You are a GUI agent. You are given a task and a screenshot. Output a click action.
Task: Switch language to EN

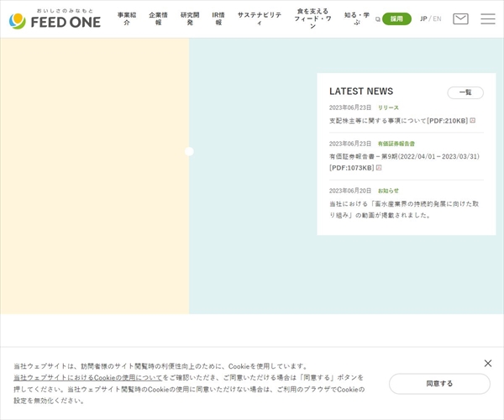437,19
